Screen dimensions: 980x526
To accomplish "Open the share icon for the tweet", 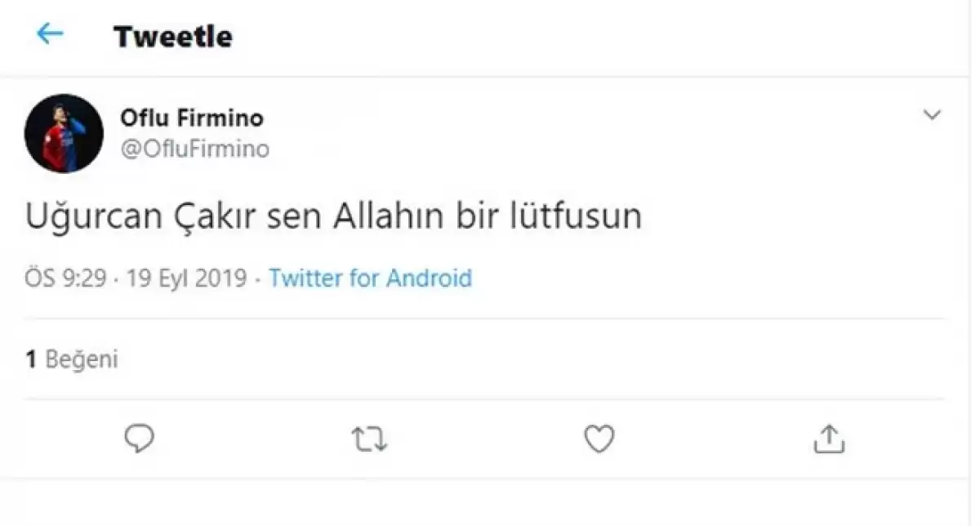I will (x=829, y=439).
